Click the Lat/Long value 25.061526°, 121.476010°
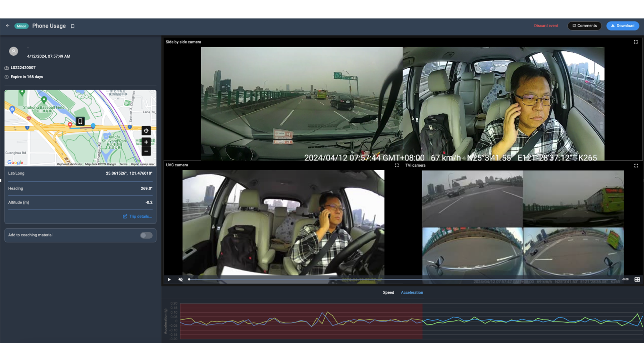644x362 pixels. pos(129,173)
